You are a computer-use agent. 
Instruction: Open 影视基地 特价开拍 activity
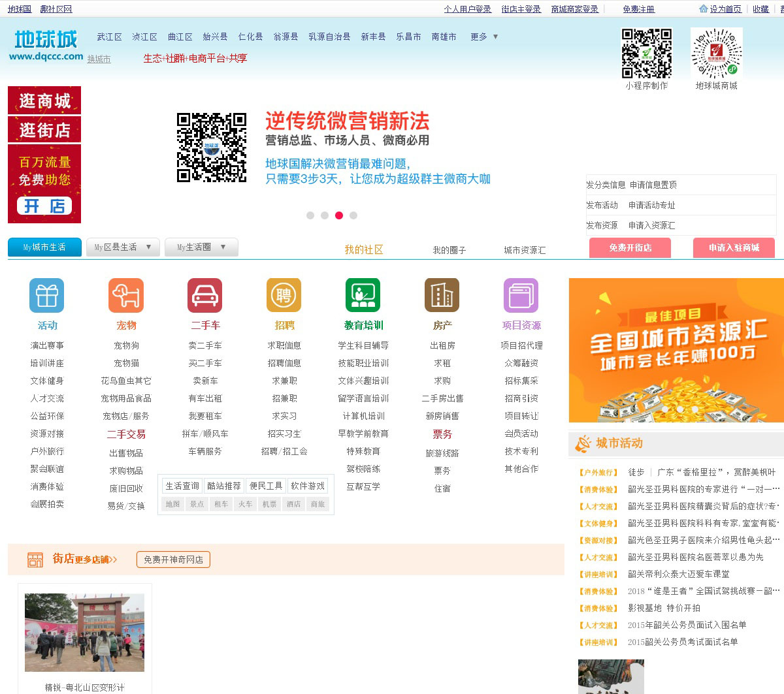tap(664, 608)
